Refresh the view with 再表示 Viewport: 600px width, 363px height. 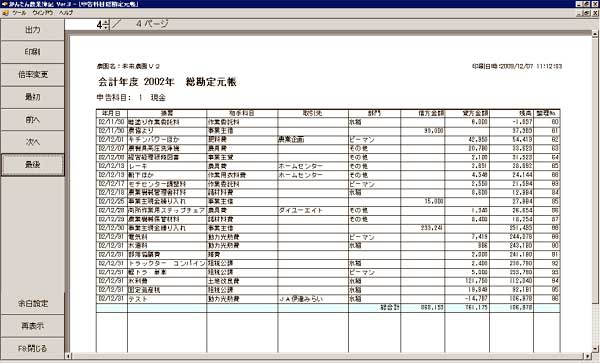(33, 326)
